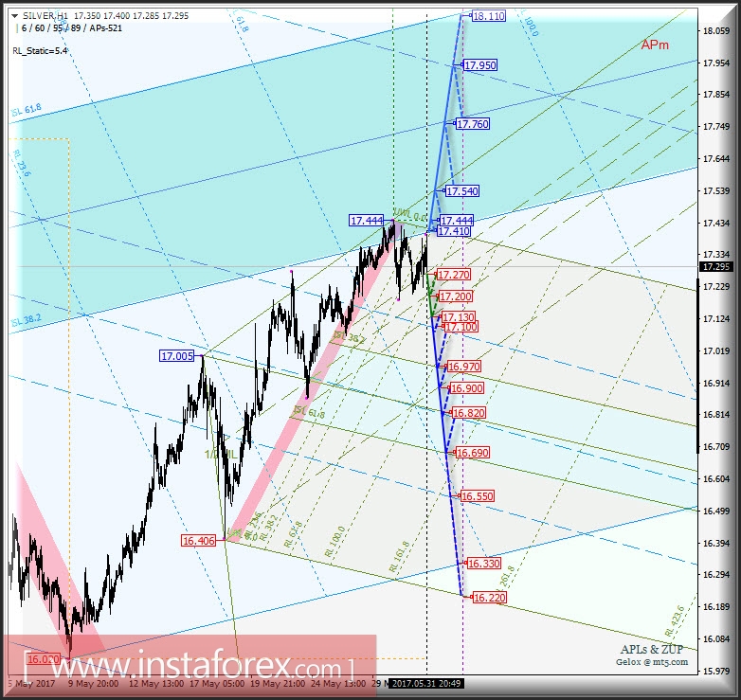
Task: Select the 17.410 price level label
Action: [454, 231]
